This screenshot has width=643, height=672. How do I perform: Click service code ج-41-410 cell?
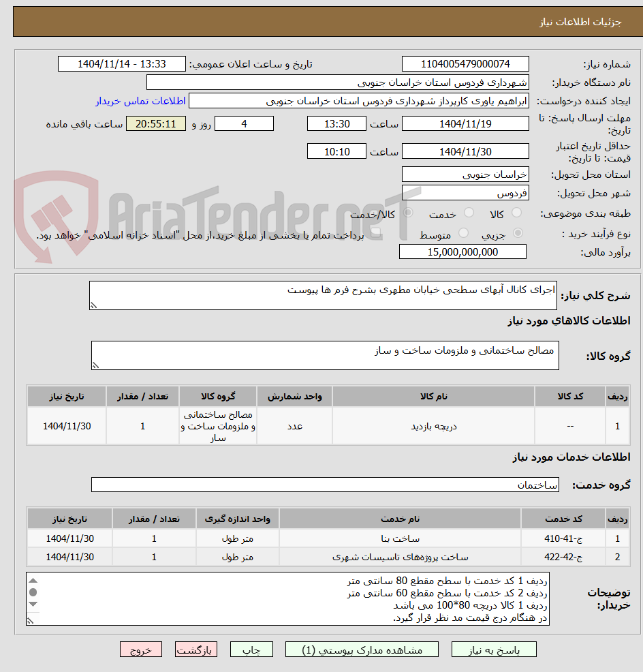563,538
